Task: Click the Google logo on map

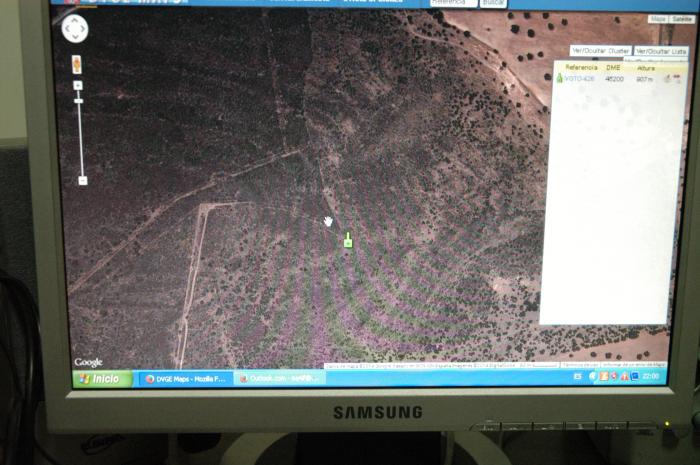Action: coord(88,362)
